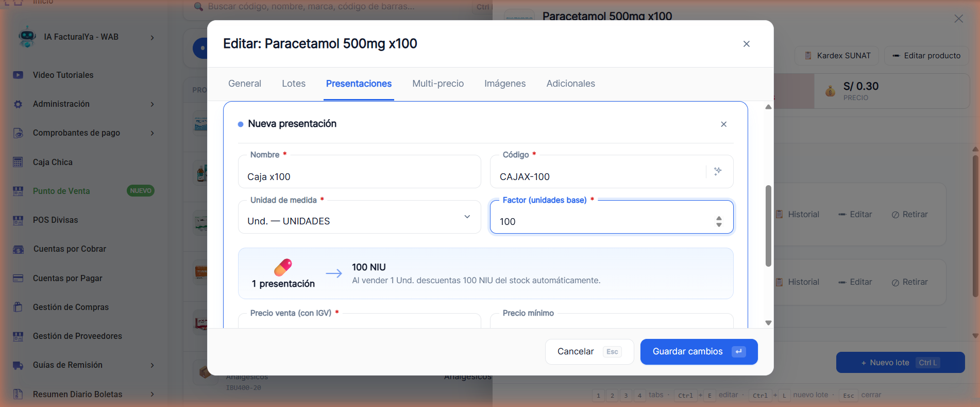
Task: Expand Resumen Diario Boletas submenu
Action: click(153, 394)
